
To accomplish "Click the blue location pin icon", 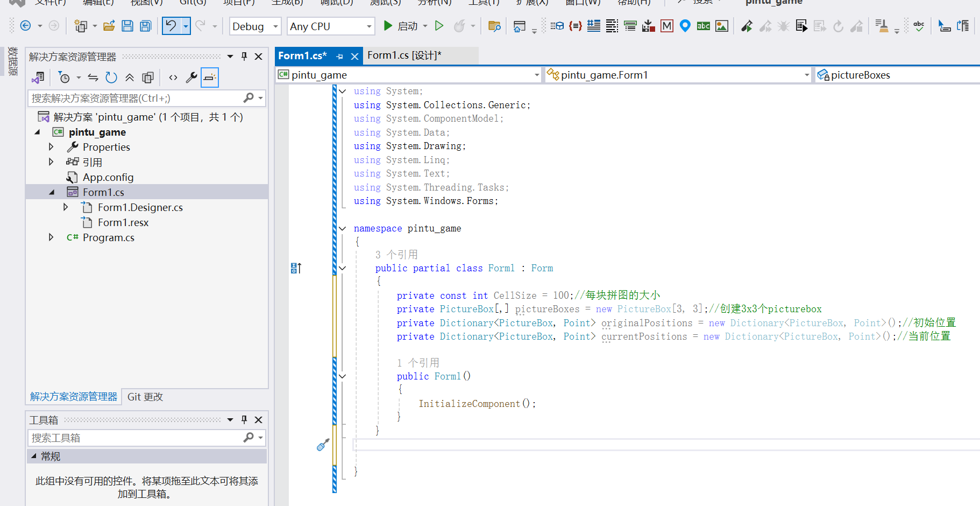I will coord(685,26).
